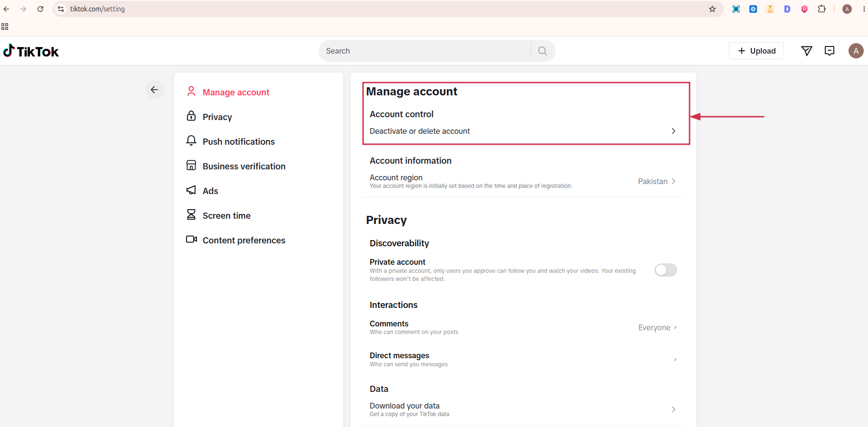Click the browser address bar URL
868x427 pixels.
pyautogui.click(x=97, y=9)
